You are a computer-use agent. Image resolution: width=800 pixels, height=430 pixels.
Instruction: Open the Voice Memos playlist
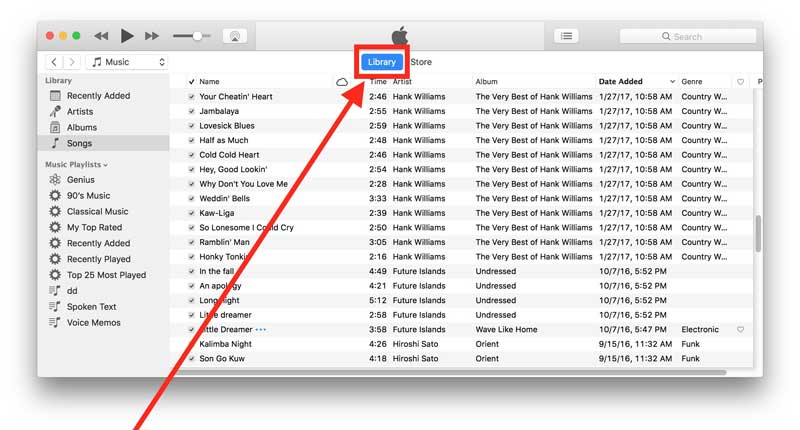tap(93, 322)
